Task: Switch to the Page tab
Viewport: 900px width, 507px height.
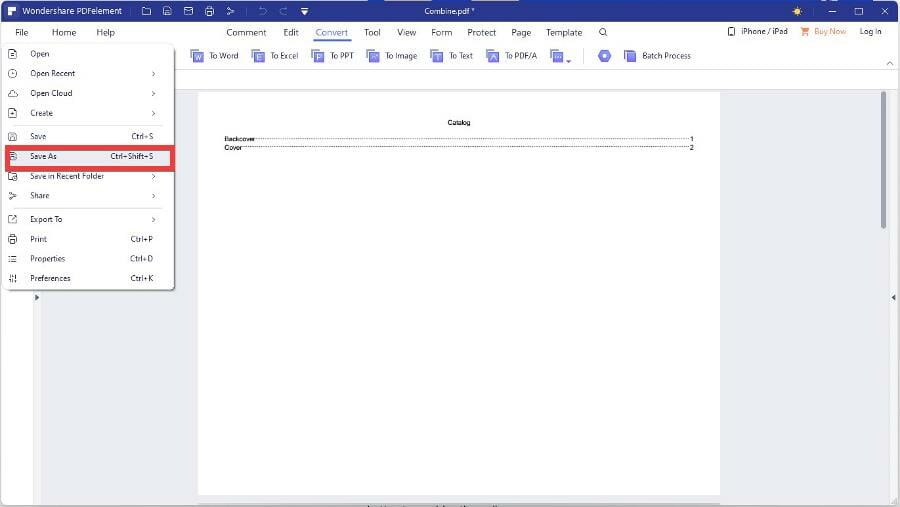Action: 521,32
